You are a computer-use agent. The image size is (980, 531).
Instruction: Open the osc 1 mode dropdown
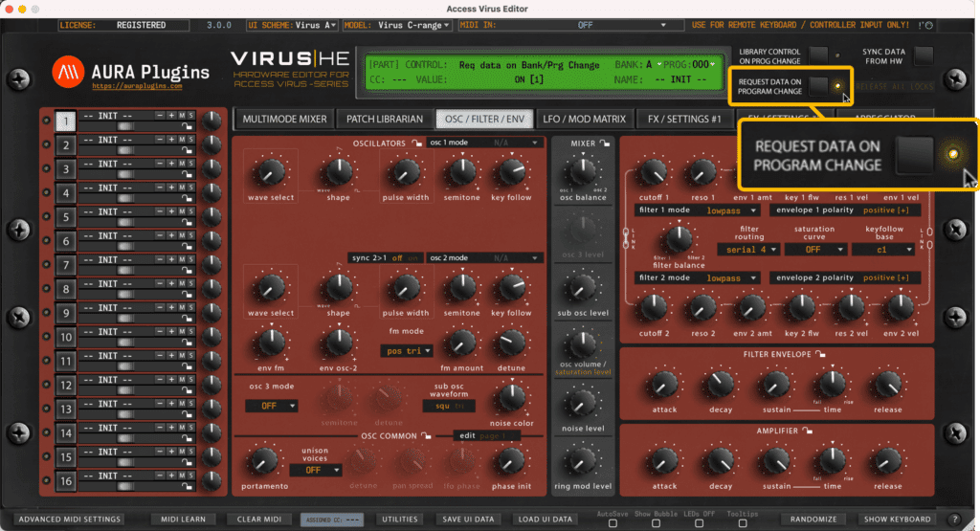tap(484, 143)
